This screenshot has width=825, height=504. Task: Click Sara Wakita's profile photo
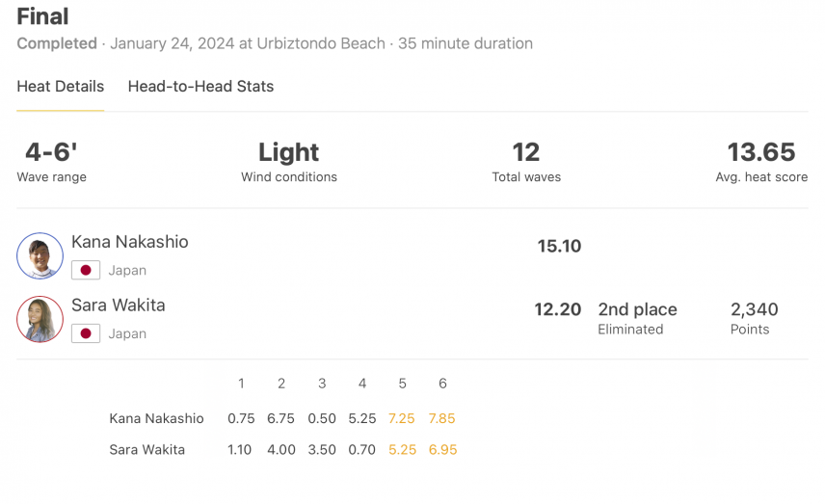pyautogui.click(x=40, y=319)
